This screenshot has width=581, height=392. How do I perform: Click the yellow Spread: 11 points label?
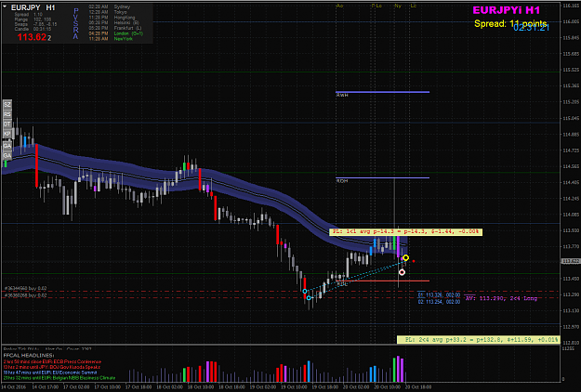pos(510,24)
